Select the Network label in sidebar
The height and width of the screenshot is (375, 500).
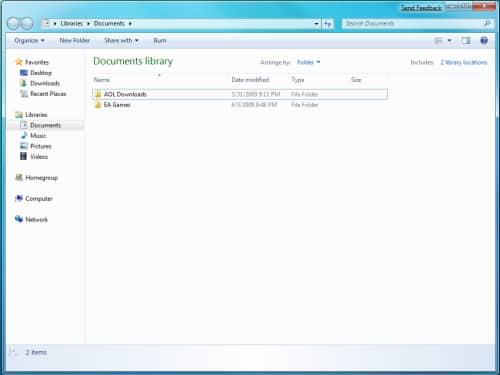(36, 219)
